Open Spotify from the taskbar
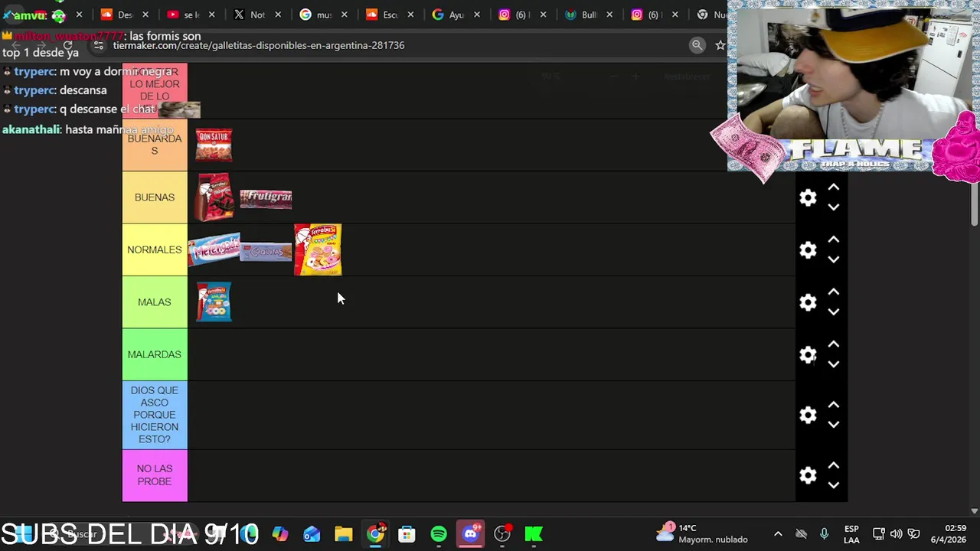This screenshot has height=551, width=980. (x=439, y=533)
